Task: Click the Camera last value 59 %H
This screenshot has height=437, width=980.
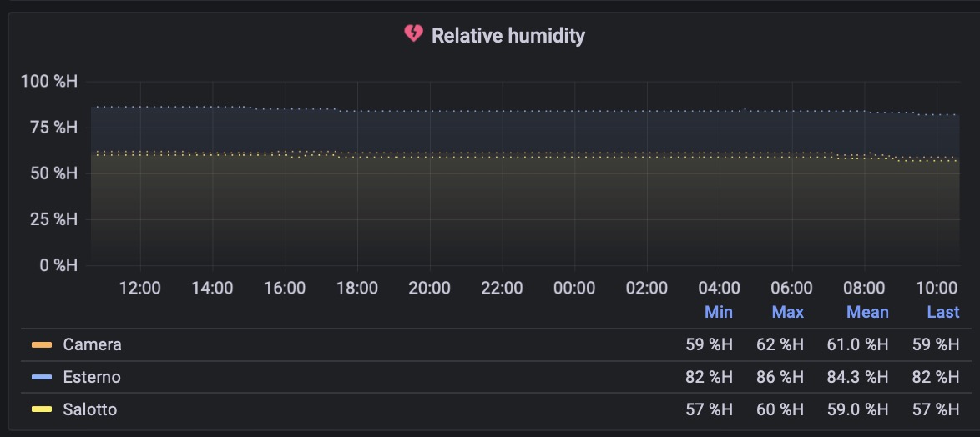Action: click(936, 344)
